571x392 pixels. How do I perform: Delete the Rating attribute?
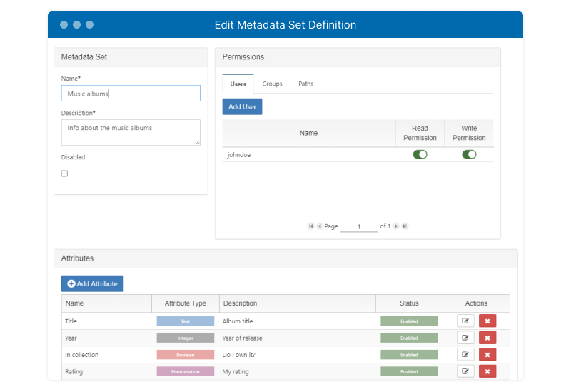pos(487,371)
